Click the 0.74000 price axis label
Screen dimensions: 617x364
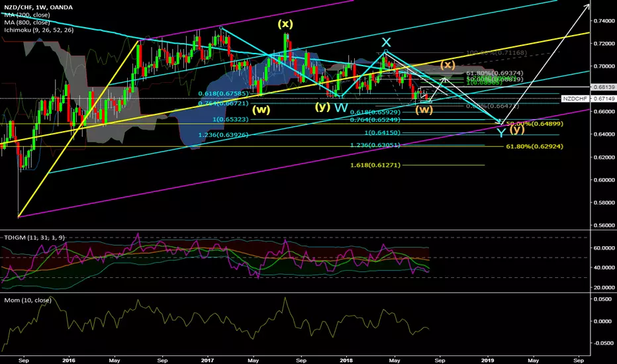(604, 21)
